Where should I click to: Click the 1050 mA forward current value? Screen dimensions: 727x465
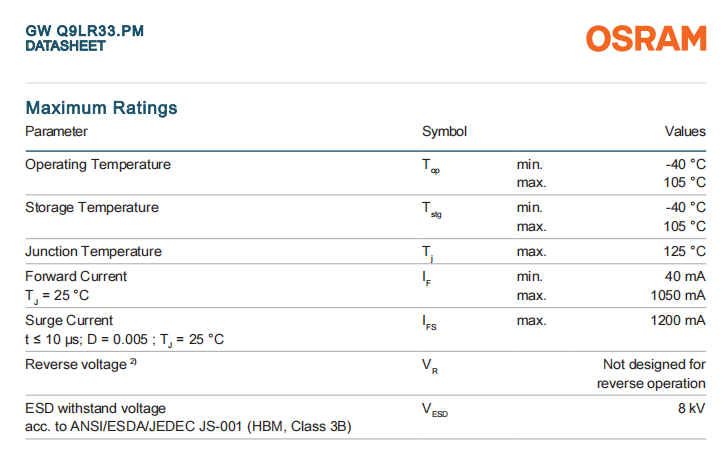(x=678, y=295)
